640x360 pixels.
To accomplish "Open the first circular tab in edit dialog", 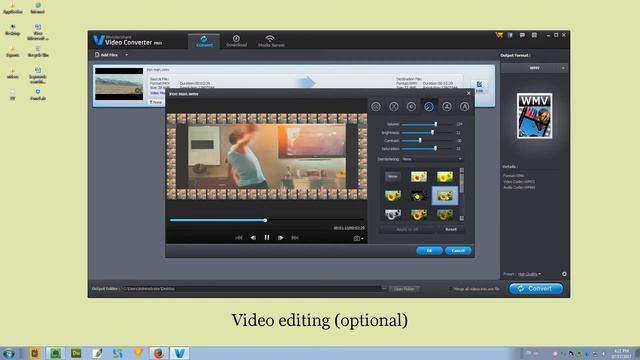I will [x=376, y=107].
